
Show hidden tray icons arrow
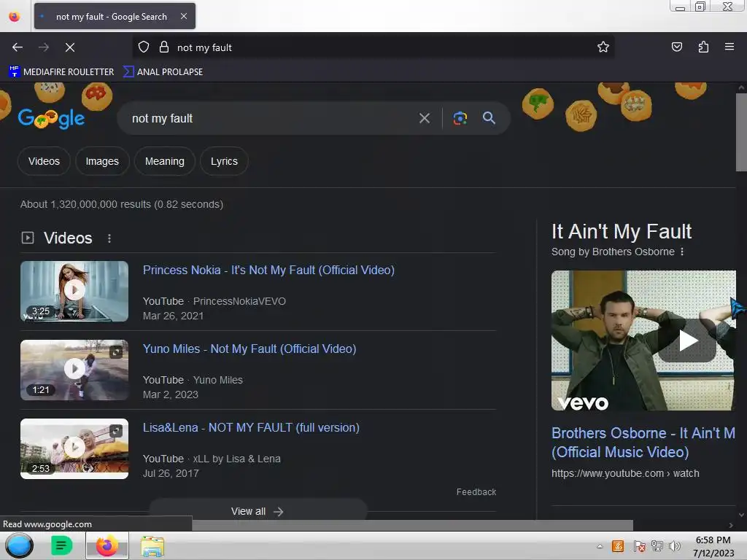tap(600, 547)
